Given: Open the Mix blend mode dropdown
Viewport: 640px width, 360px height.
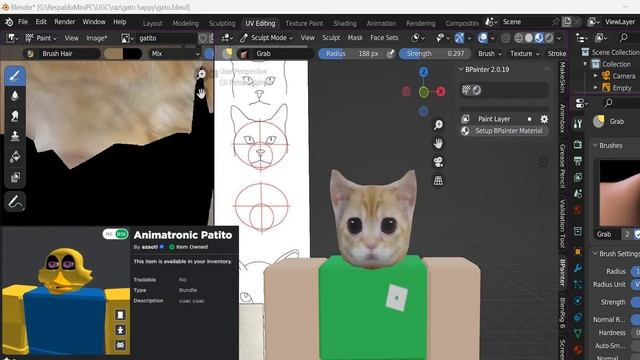Looking at the screenshot, I should (x=175, y=53).
